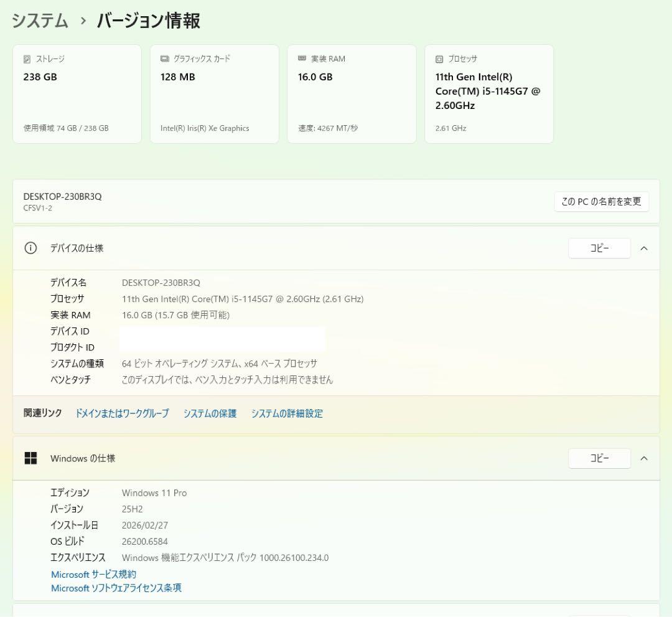Open the 実装 RAM 16.0 GB card
The image size is (672, 617).
352,94
